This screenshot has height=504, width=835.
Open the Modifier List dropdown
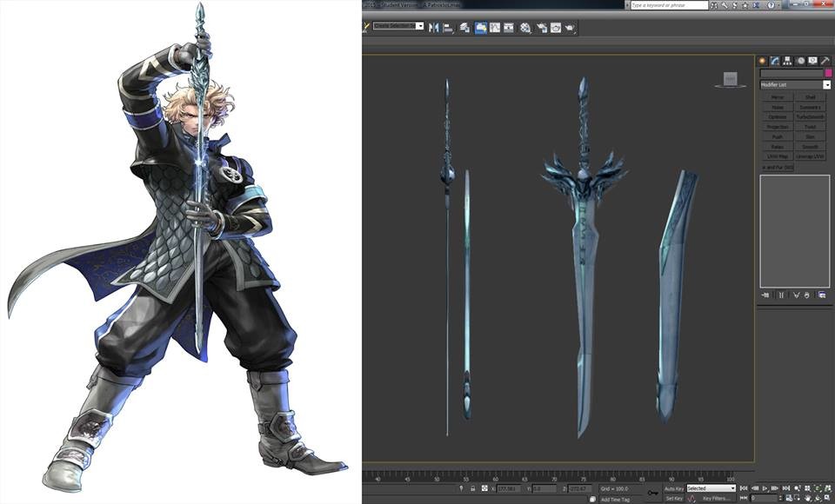point(827,84)
